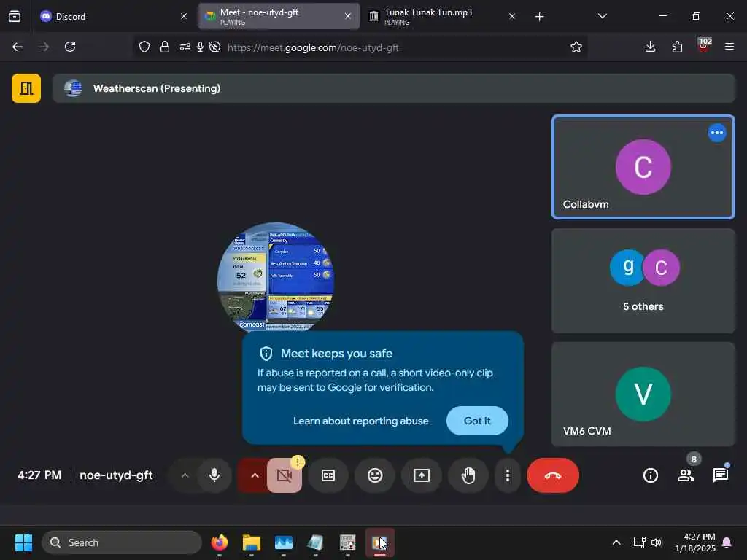This screenshot has width=747, height=560.
Task: Open tracking protection shield icon
Action: click(144, 47)
